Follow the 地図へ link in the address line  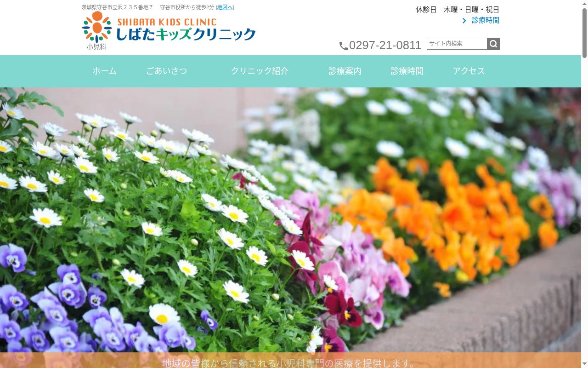point(225,7)
